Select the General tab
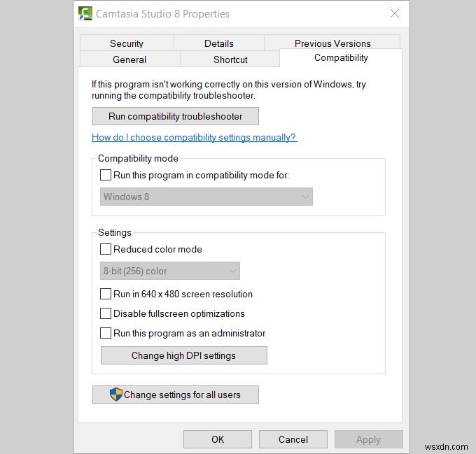The image size is (476, 454). pos(129,59)
